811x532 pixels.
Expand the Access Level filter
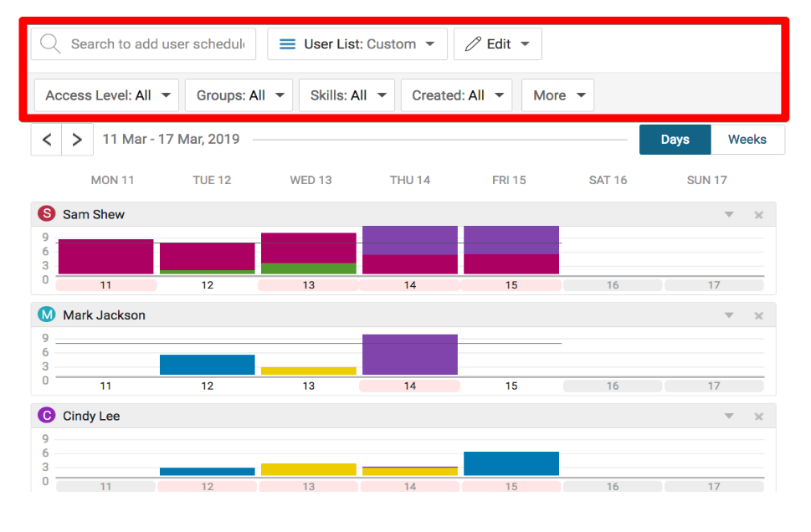click(107, 95)
